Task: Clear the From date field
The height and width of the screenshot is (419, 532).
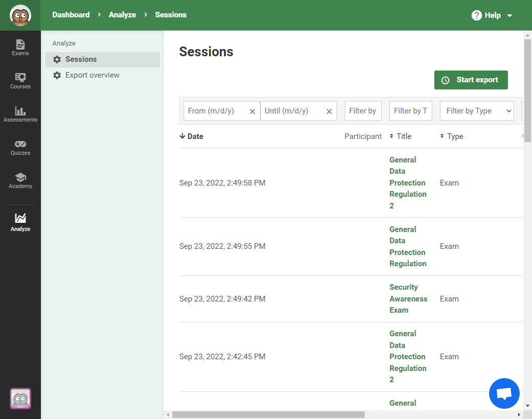Action: pyautogui.click(x=252, y=111)
